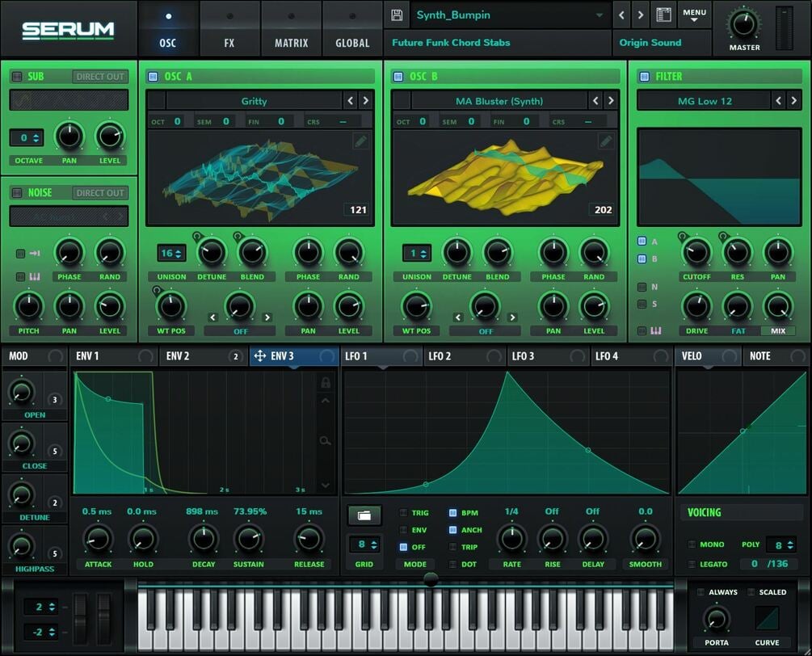Change the POLY voice count
The width and height of the screenshot is (812, 656).
point(781,545)
